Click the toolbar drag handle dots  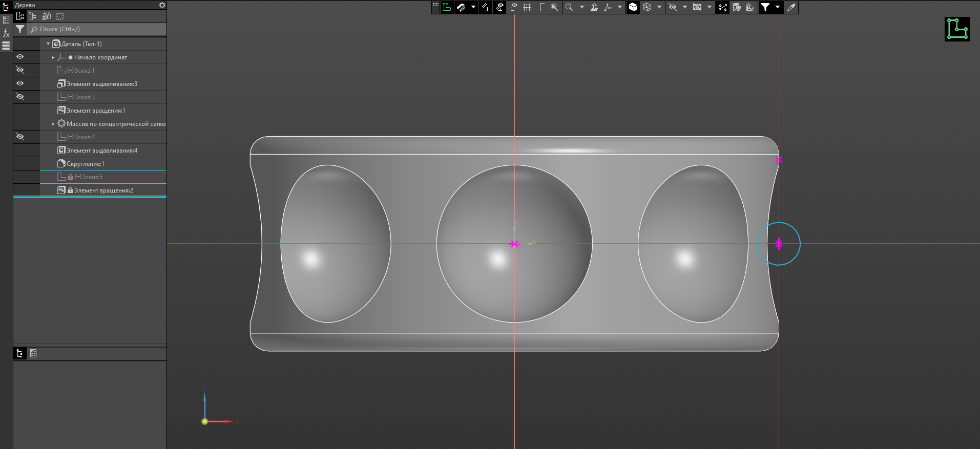[x=436, y=5]
